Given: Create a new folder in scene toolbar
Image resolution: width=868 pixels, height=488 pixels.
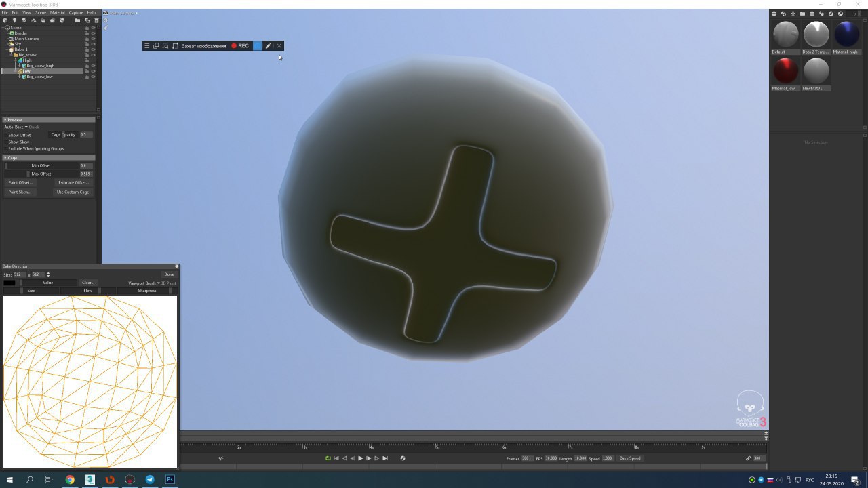Looking at the screenshot, I should (x=77, y=20).
